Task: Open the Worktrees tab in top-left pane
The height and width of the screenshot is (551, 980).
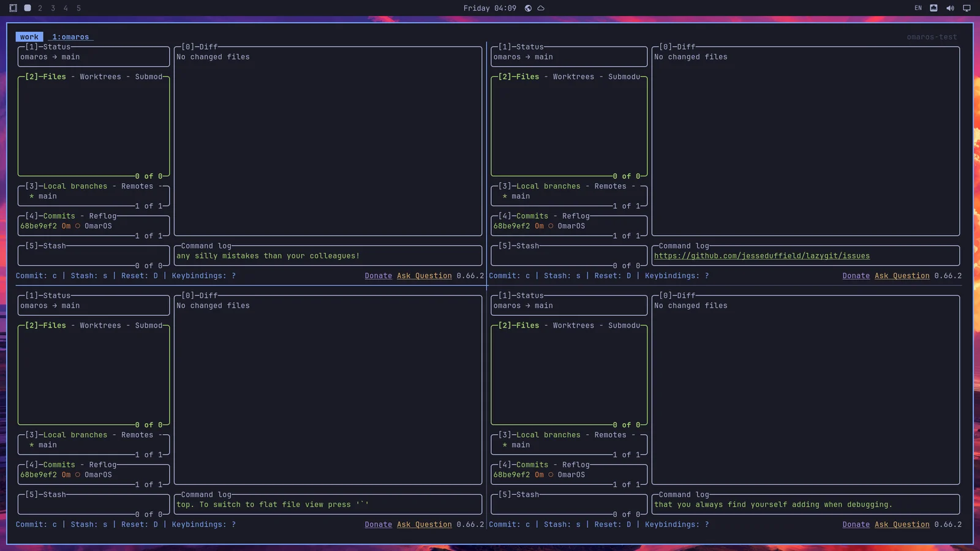Action: click(x=100, y=77)
